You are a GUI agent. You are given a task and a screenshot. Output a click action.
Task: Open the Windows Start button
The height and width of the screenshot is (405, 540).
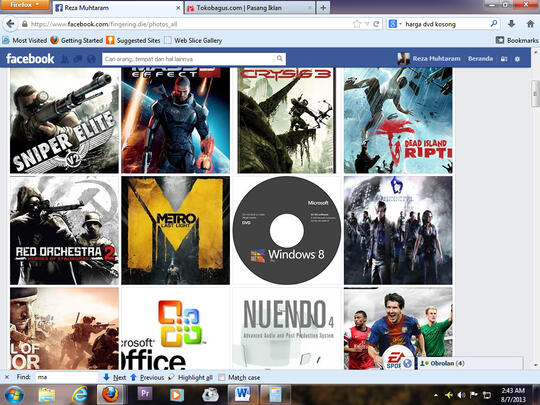tap(14, 395)
